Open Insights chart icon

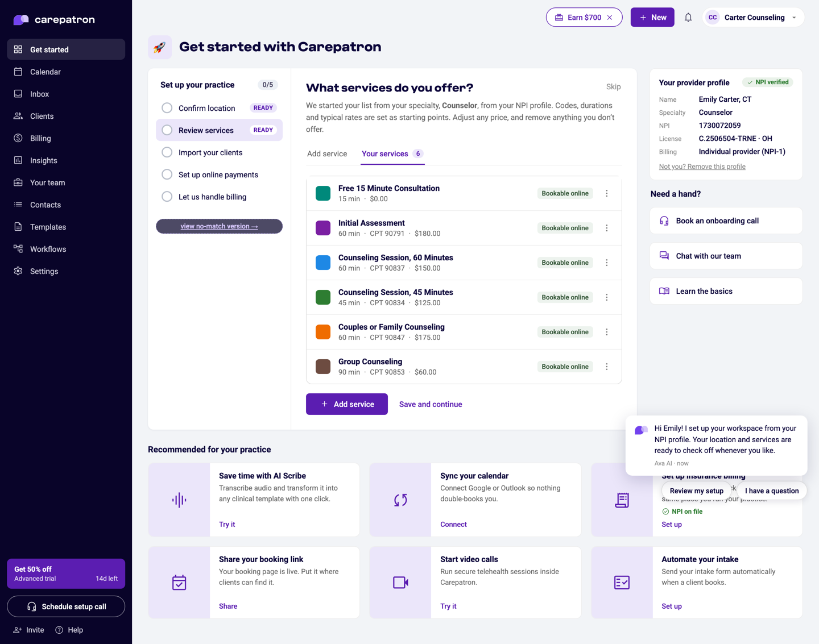coord(18,160)
